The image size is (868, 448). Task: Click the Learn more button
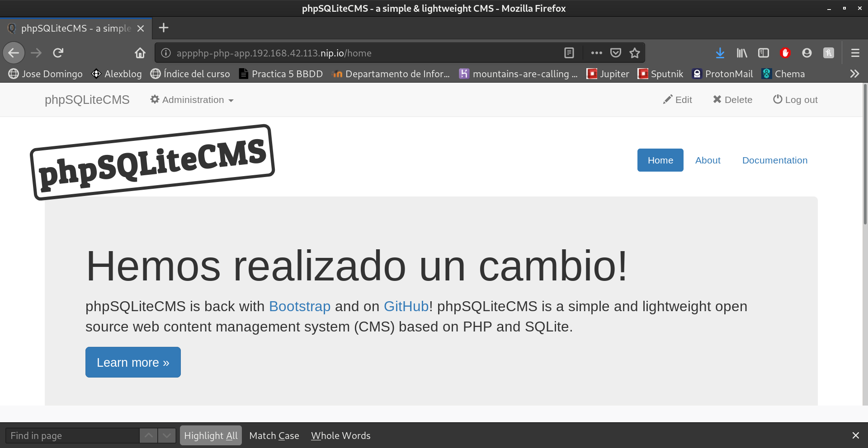133,362
